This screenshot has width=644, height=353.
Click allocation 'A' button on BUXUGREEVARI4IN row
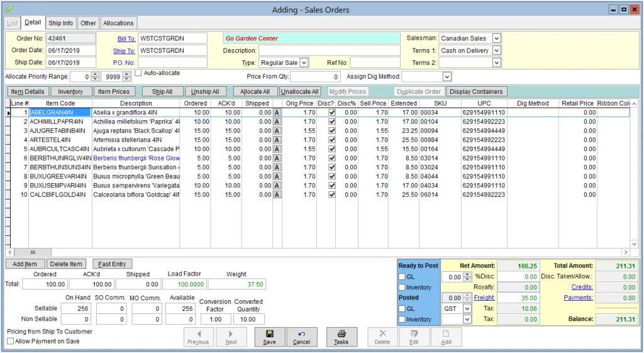click(277, 176)
